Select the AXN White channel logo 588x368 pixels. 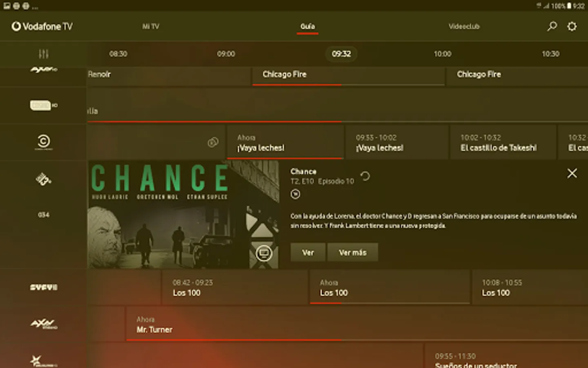click(44, 324)
